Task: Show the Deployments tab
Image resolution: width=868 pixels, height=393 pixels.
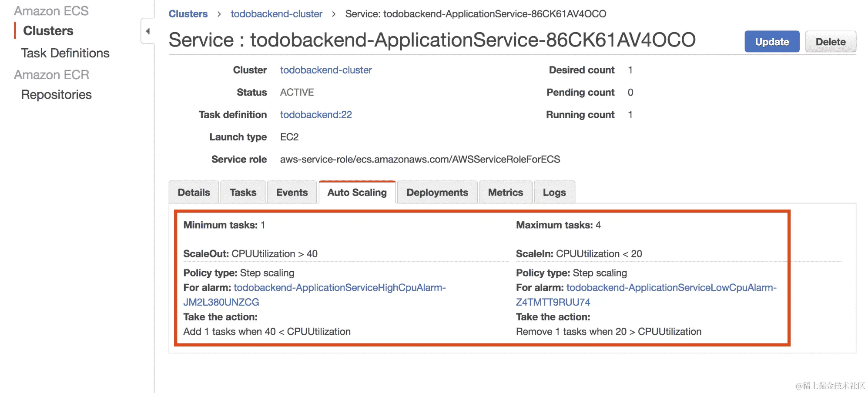Action: [x=437, y=193]
